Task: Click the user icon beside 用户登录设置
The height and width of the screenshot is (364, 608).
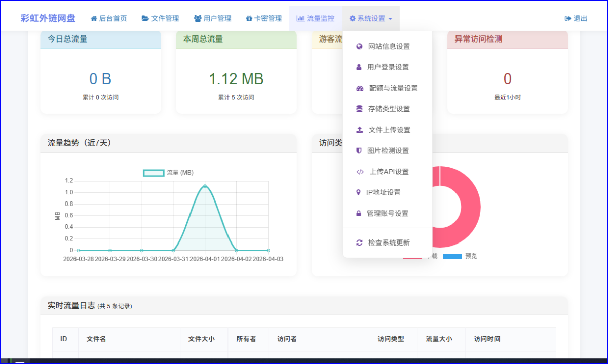Action: pyautogui.click(x=359, y=67)
